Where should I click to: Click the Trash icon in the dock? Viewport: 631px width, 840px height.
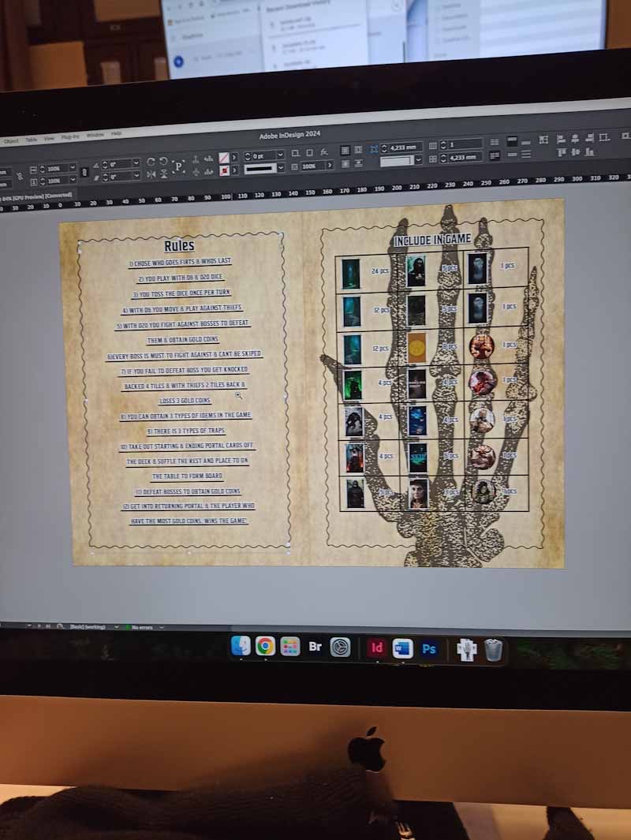494,650
